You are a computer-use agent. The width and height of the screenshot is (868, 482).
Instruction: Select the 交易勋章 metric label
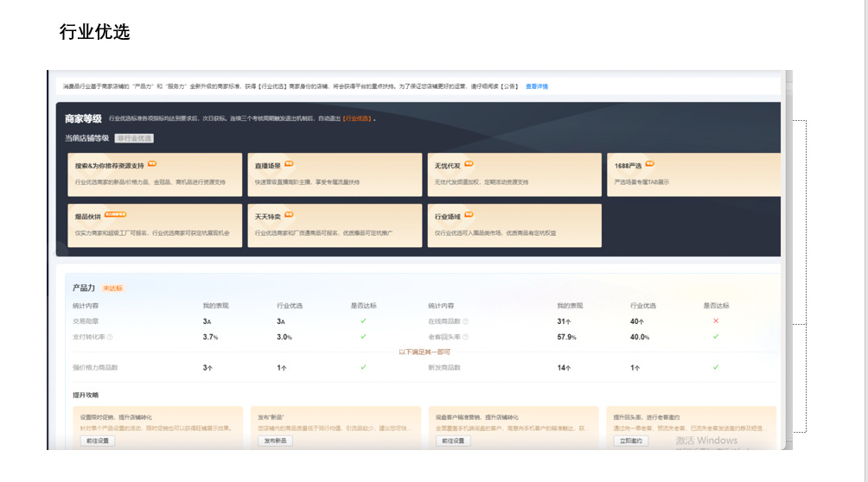[x=86, y=321]
